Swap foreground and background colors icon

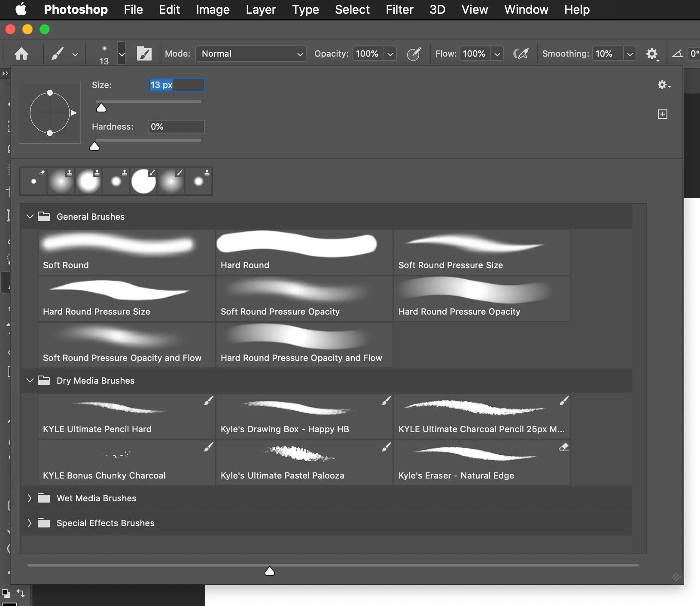click(x=21, y=593)
